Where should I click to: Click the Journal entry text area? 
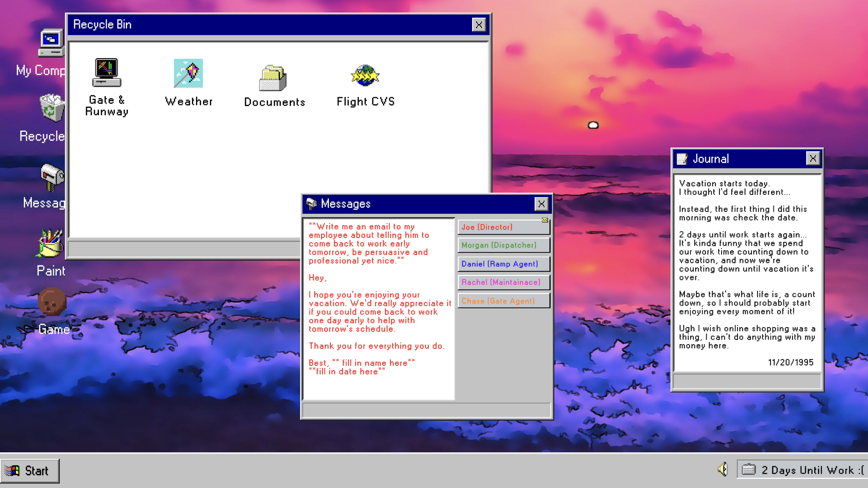747,273
